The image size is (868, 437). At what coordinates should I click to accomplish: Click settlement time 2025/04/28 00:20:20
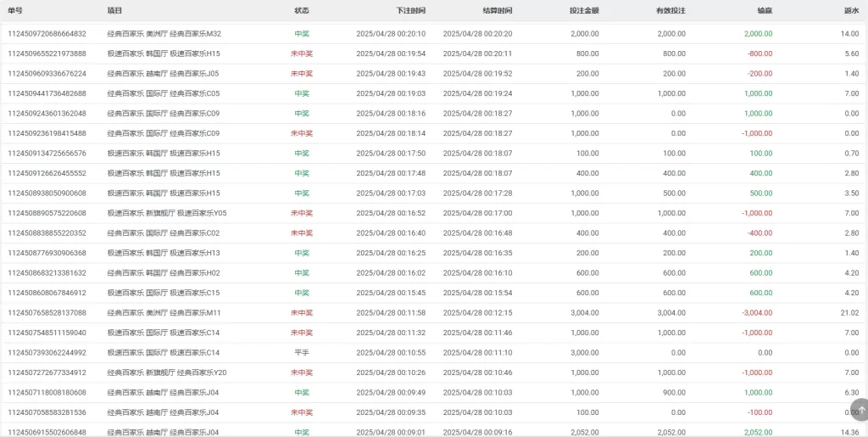click(478, 34)
